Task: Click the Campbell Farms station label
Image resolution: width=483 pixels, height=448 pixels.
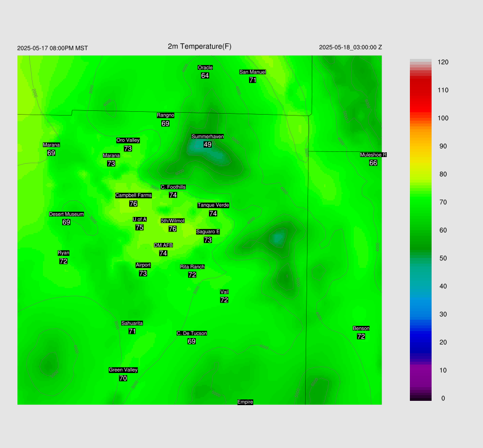Action: (133, 196)
